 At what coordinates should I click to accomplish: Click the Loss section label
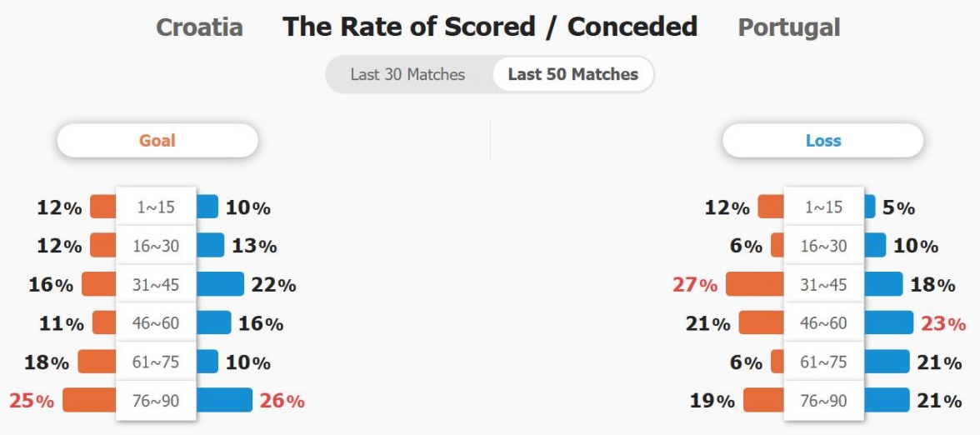tap(822, 141)
